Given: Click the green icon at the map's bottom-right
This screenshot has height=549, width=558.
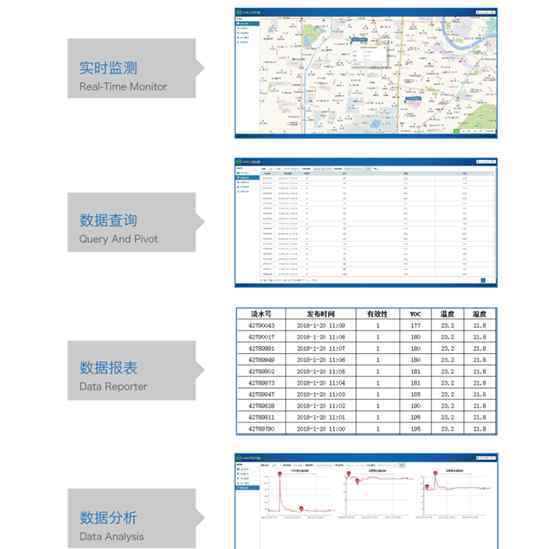Looking at the screenshot, I should (x=456, y=132).
